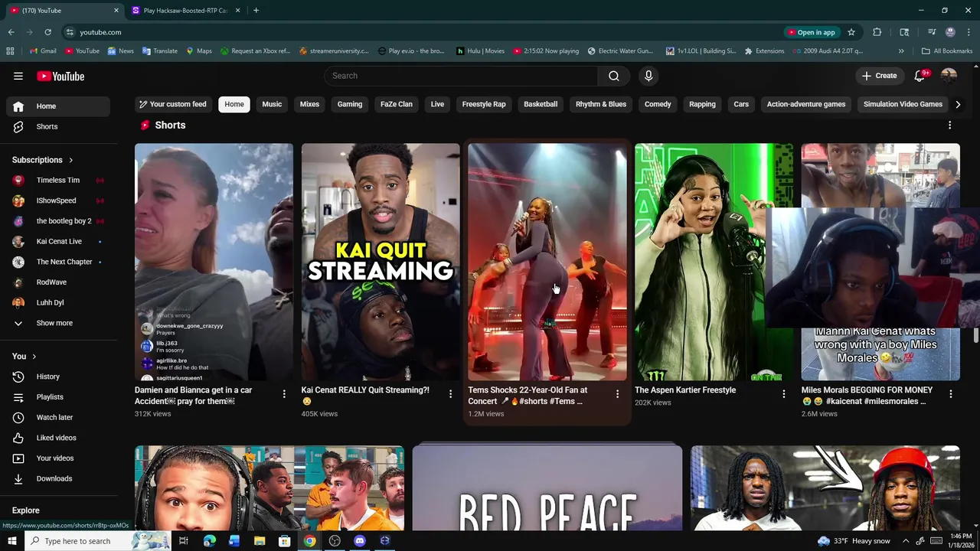Viewport: 980px width, 551px height.
Task: Open menu for Miles Morals short
Action: [950, 393]
